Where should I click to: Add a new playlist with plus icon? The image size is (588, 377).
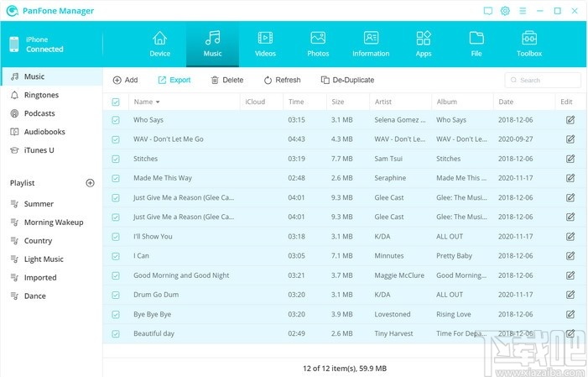pos(90,183)
